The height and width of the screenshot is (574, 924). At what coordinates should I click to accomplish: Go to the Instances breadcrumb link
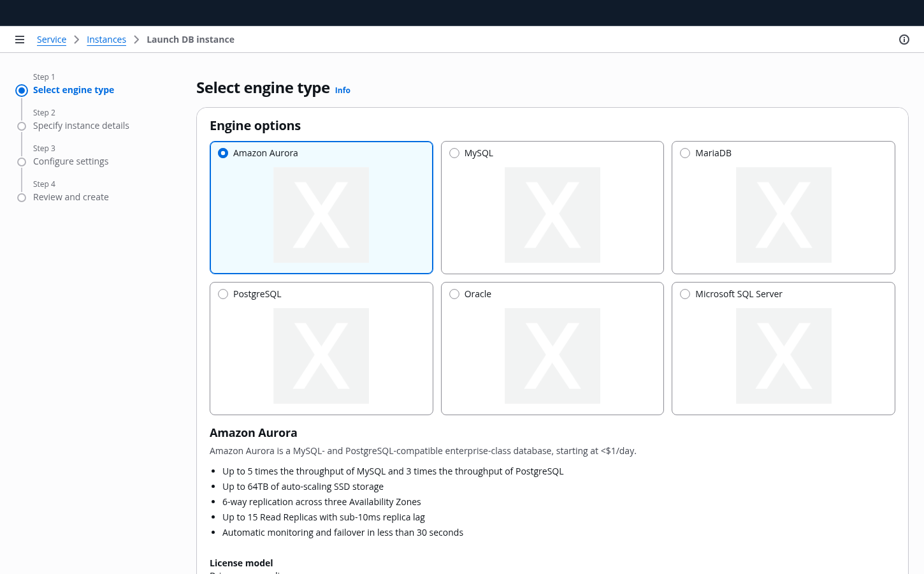pos(106,40)
